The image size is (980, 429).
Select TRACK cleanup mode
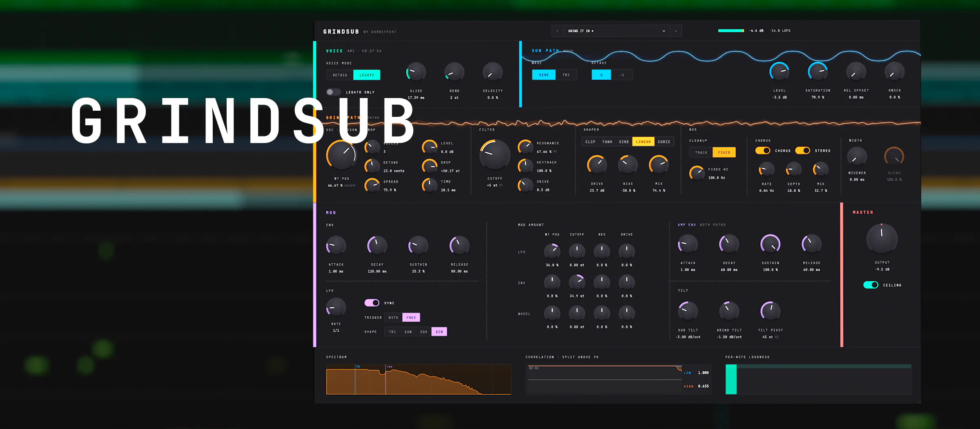pos(701,152)
